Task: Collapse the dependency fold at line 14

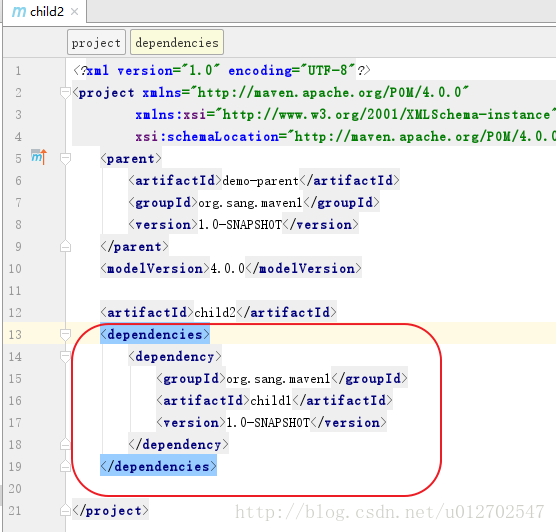Action: 65,356
